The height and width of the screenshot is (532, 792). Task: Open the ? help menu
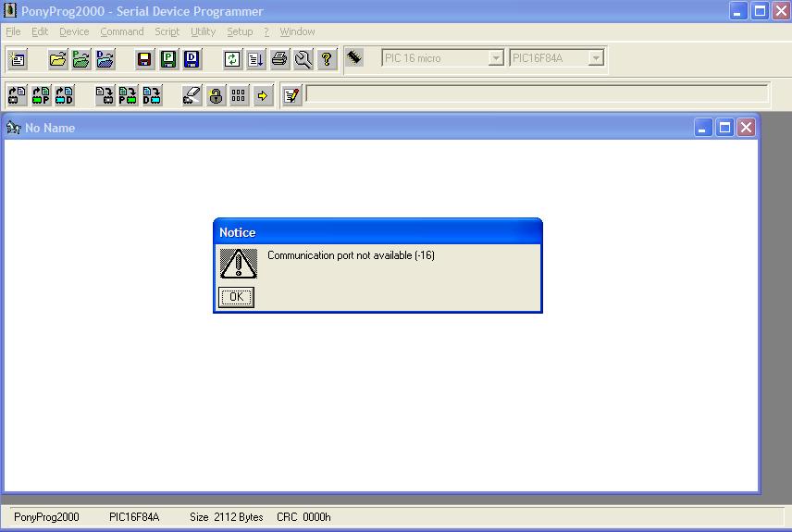click(x=266, y=31)
